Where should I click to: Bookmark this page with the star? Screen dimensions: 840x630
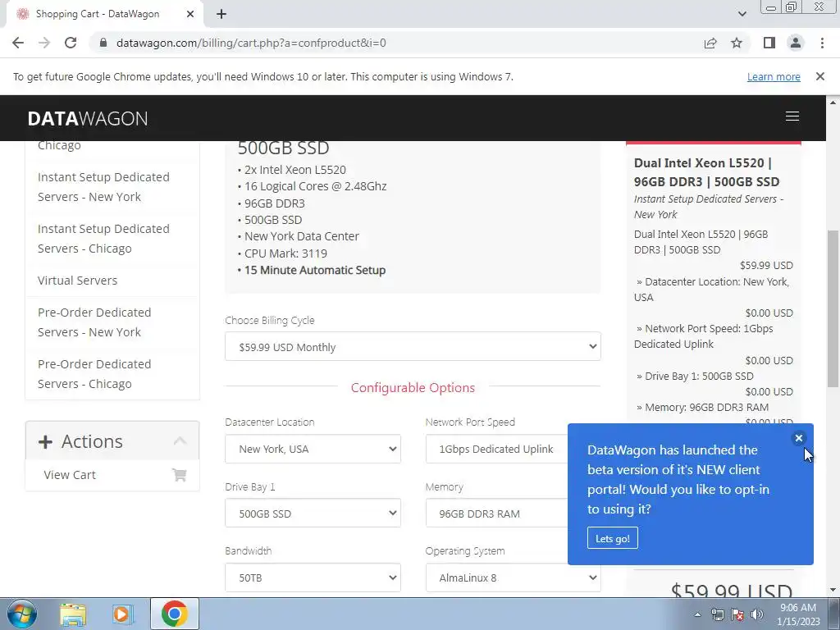tap(737, 43)
